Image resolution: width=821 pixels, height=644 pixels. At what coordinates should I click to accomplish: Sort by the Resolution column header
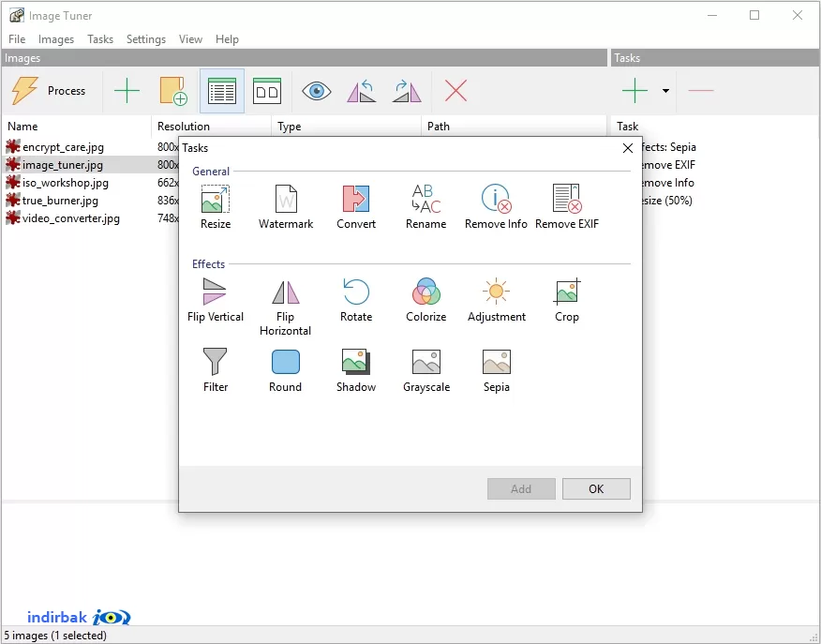click(x=212, y=127)
